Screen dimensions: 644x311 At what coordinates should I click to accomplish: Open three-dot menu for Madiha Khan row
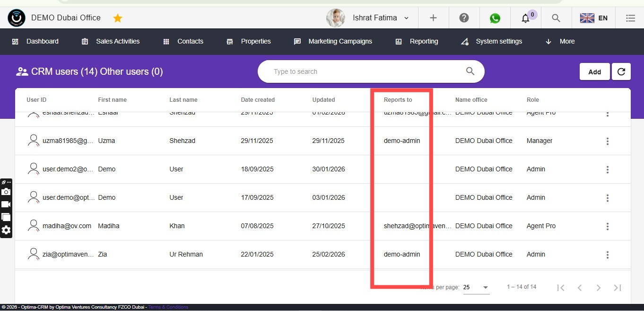tap(608, 226)
